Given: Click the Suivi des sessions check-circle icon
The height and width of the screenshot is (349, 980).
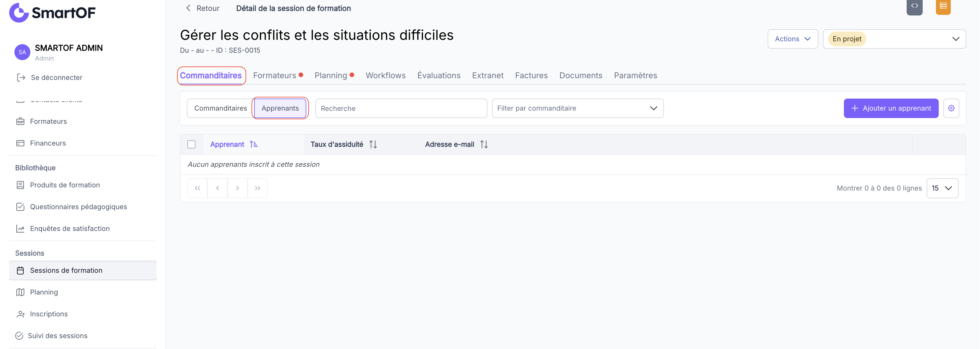Looking at the screenshot, I should [19, 336].
